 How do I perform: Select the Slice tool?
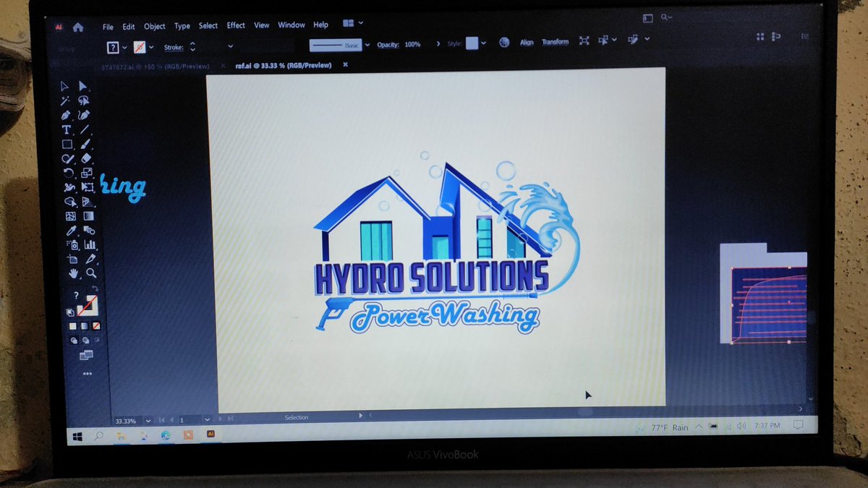(91, 259)
